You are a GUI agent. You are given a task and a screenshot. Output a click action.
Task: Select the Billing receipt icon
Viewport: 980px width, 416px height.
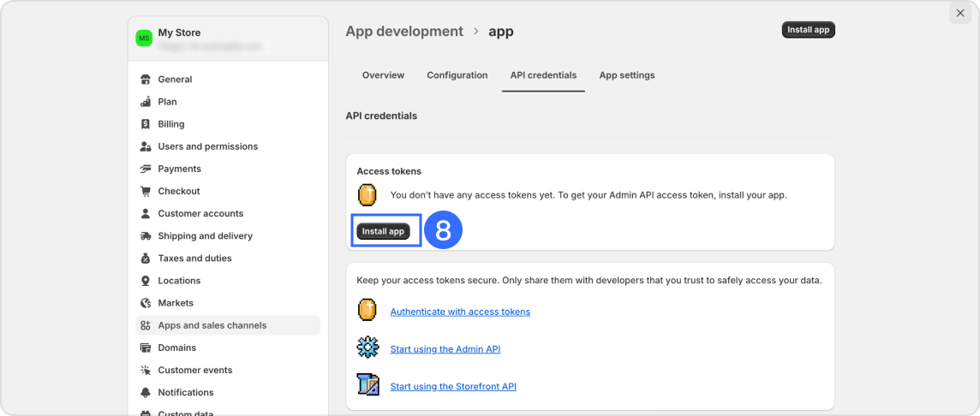pyautogui.click(x=146, y=124)
